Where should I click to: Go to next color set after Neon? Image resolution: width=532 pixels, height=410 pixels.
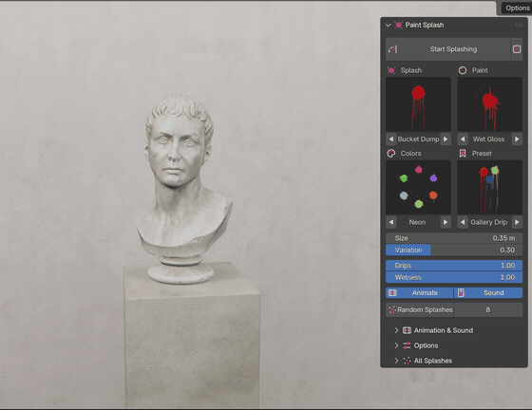click(x=446, y=222)
